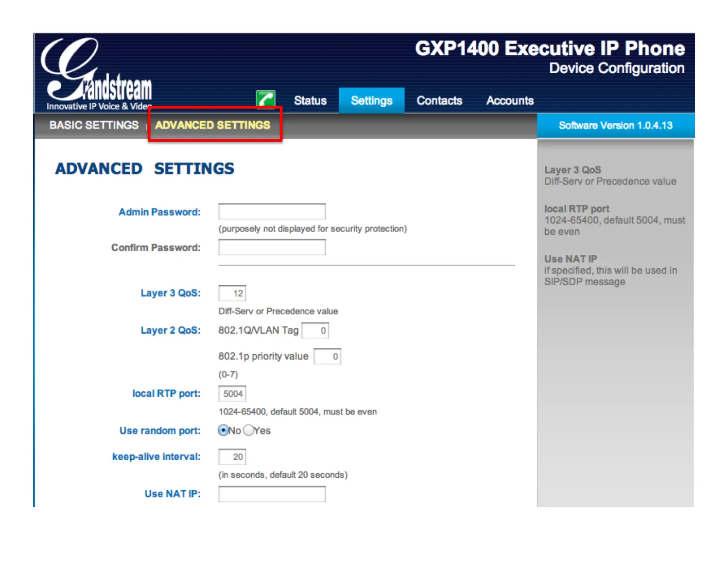Click the Layer 3 QoS value field
Image resolution: width=728 pixels, height=561 pixels.
tap(232, 293)
